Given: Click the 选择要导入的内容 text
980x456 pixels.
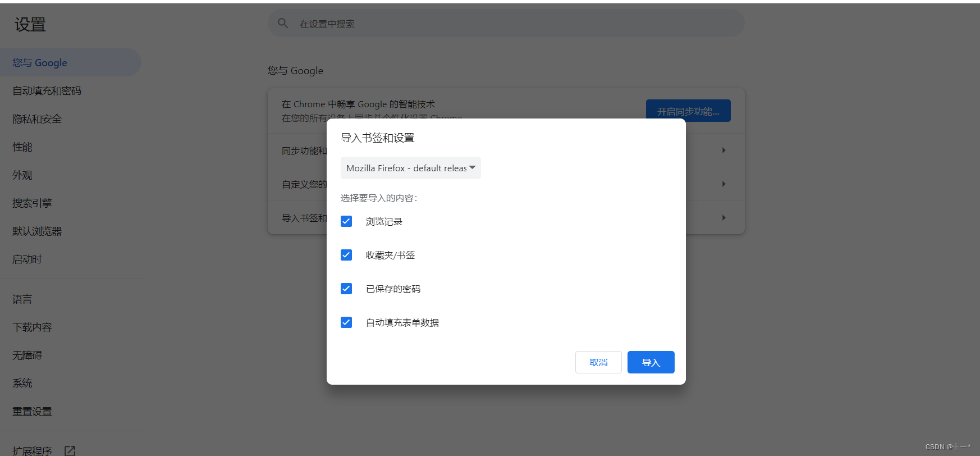Looking at the screenshot, I should point(379,198).
